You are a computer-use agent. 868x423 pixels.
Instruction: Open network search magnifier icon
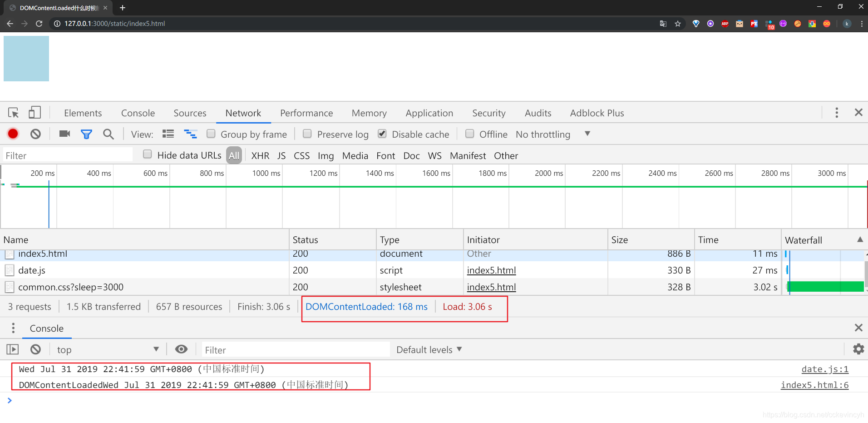(108, 134)
